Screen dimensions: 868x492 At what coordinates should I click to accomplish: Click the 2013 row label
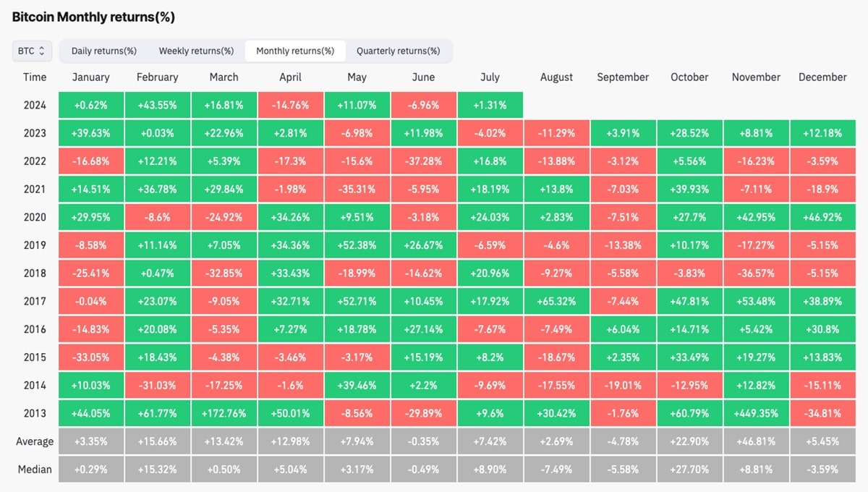tap(35, 414)
